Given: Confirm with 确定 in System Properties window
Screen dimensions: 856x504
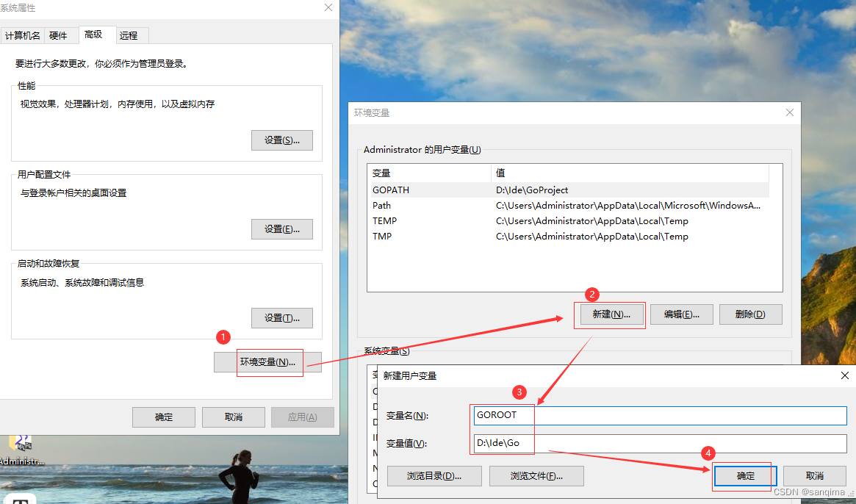Looking at the screenshot, I should click(x=164, y=417).
